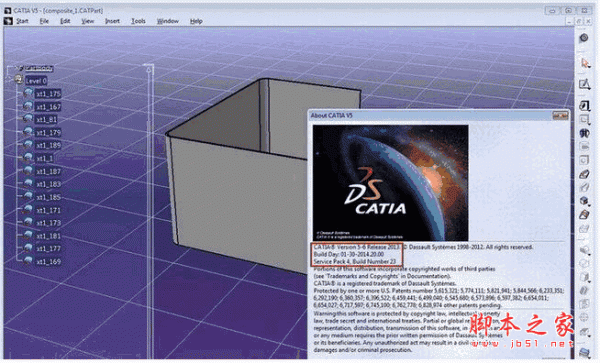
Task: Click the binoculars-shaped toolbar icon
Action: [x=584, y=133]
